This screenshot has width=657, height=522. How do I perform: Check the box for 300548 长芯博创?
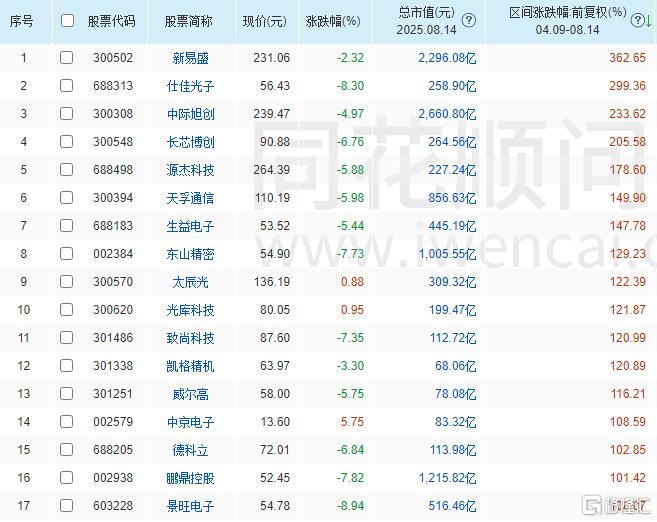(66, 142)
